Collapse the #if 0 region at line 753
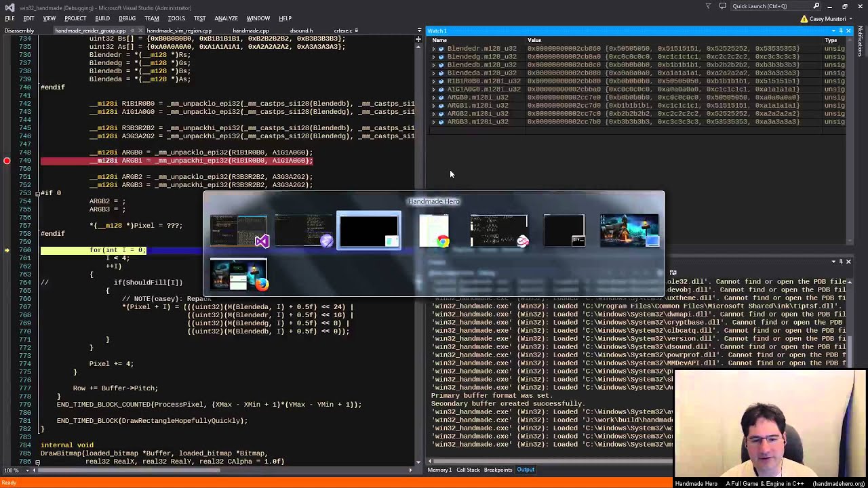This screenshot has width=868, height=488. point(37,193)
